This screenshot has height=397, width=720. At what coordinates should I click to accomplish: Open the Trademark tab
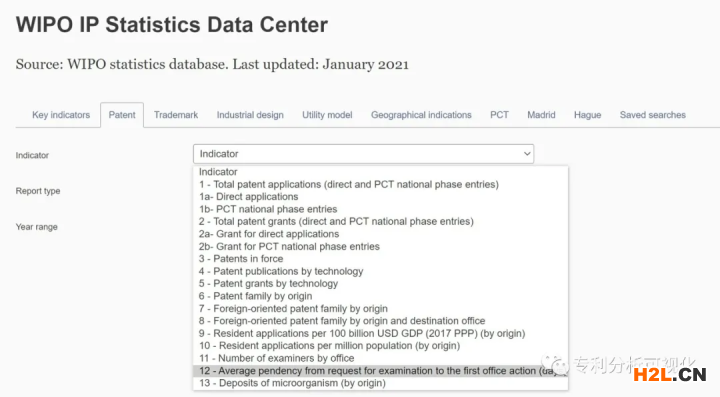click(x=176, y=115)
